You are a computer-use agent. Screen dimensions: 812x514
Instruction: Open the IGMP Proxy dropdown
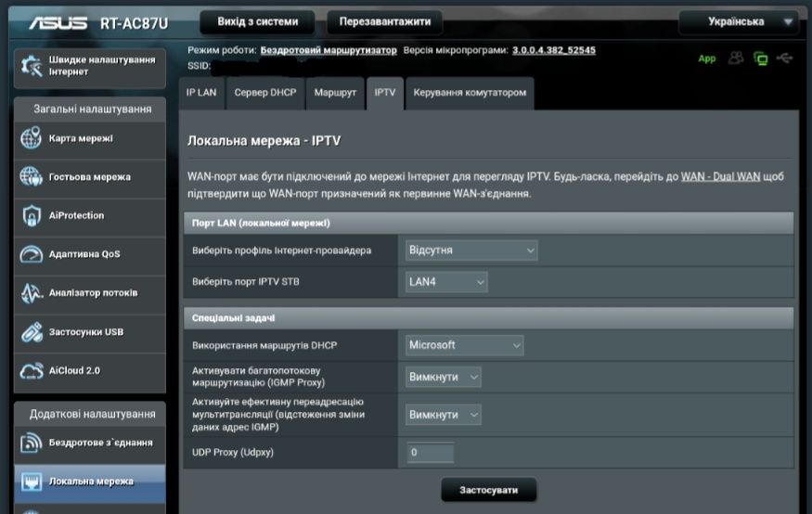pos(444,377)
